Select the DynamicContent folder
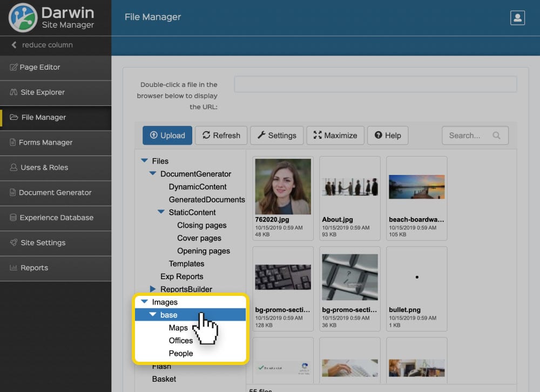This screenshot has height=392, width=540. point(197,187)
